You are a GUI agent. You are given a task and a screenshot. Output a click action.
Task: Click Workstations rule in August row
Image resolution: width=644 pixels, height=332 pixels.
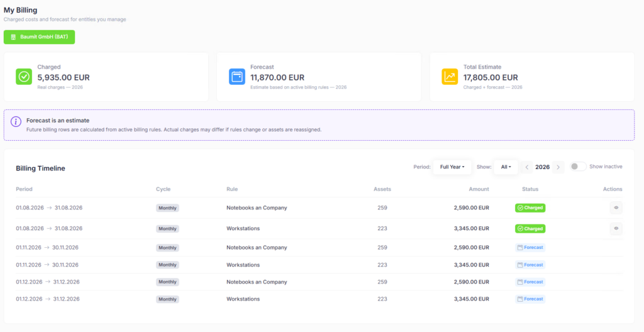tap(243, 228)
